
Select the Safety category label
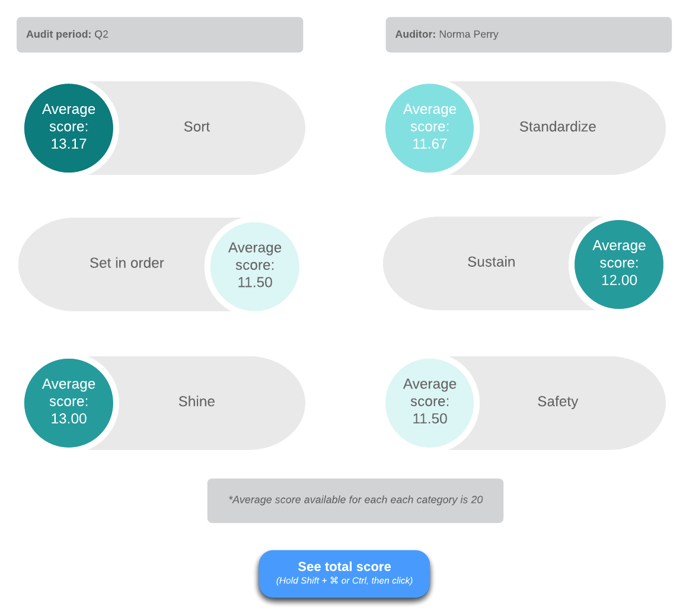558,401
